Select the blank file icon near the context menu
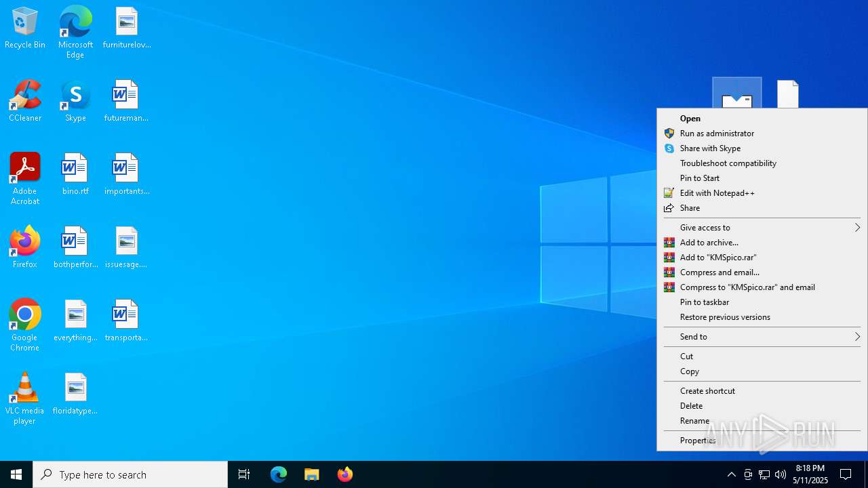The width and height of the screenshot is (868, 488). point(788,94)
